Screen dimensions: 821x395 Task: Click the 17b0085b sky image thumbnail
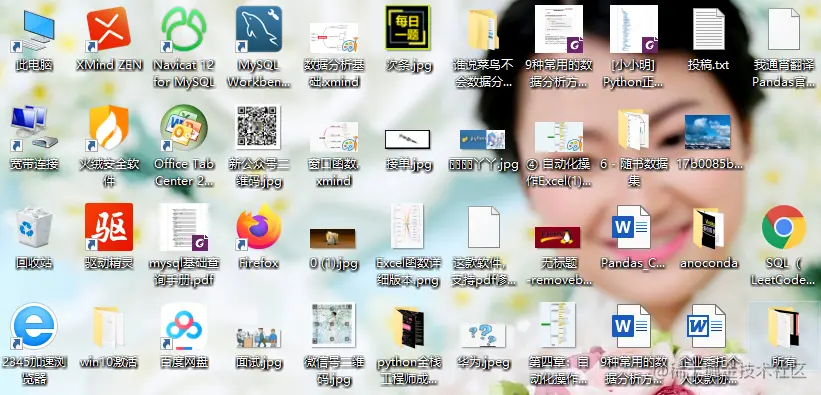click(708, 132)
